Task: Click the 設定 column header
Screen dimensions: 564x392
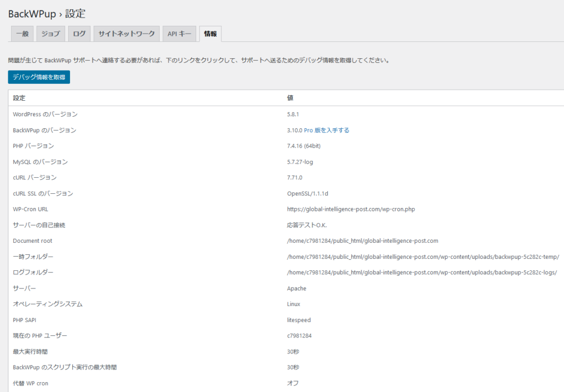Action: (19, 98)
